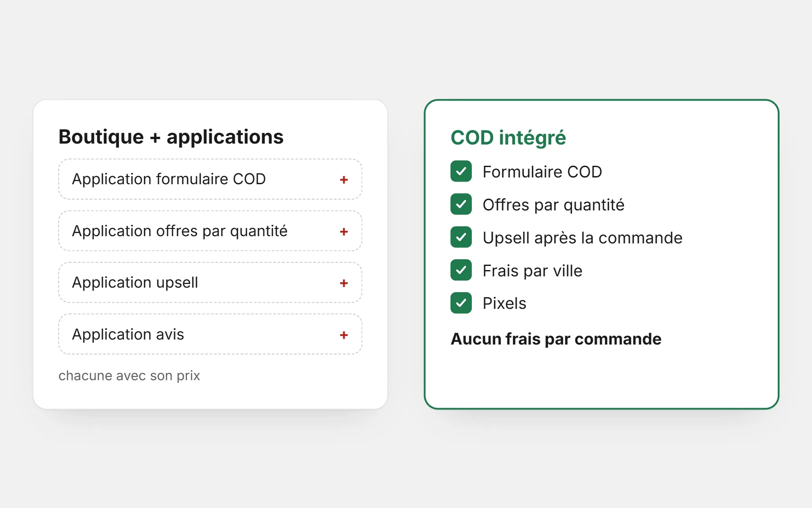Viewport: 812px width, 508px height.
Task: Click the 'Boutique + applications' heading
Action: pos(171,137)
